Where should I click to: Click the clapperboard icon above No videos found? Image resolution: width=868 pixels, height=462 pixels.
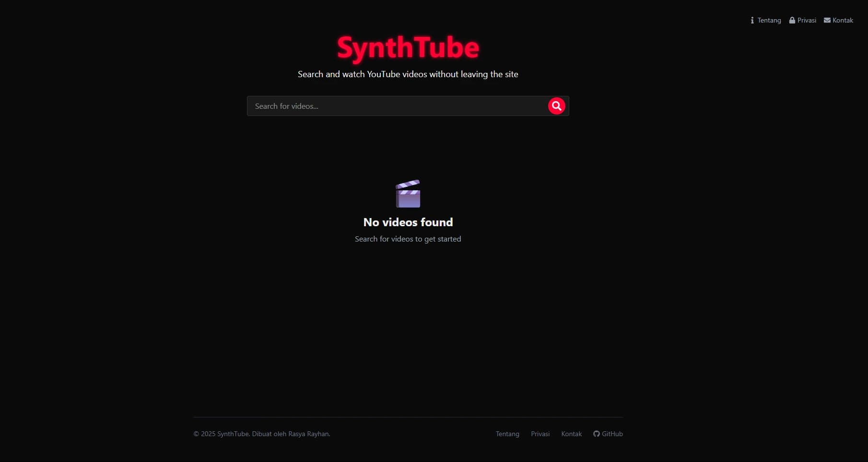408,194
